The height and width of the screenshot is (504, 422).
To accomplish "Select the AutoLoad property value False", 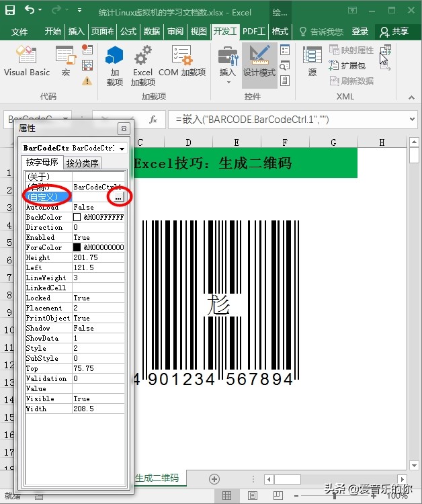I will (98, 208).
